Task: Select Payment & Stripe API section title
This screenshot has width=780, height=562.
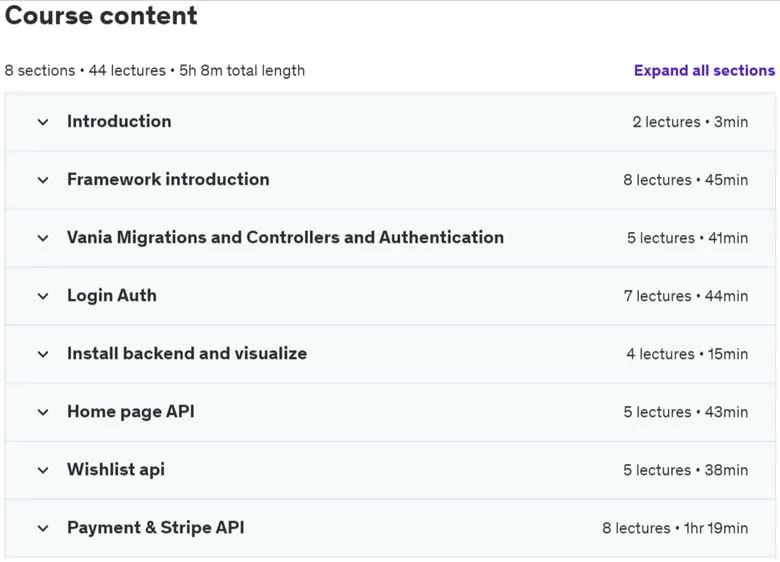Action: [156, 528]
